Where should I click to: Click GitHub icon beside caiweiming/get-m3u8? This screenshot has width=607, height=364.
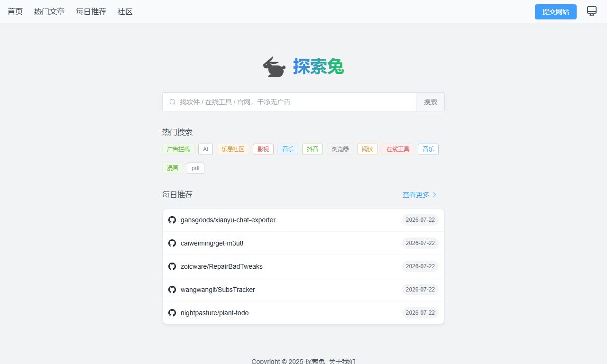[x=172, y=243]
